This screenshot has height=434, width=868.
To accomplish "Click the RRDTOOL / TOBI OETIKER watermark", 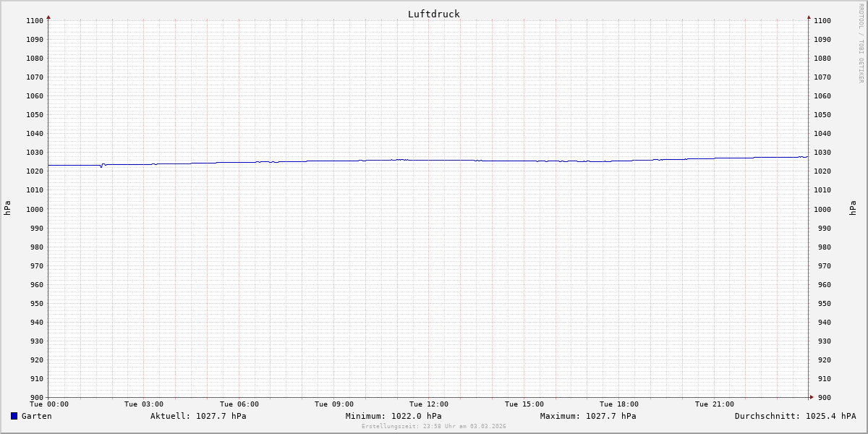I will pyautogui.click(x=861, y=43).
